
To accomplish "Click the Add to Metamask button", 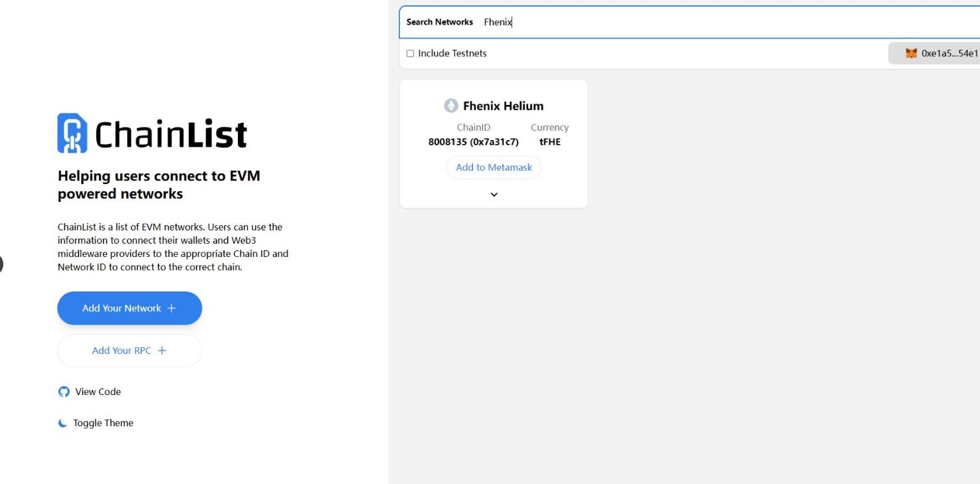I will pos(494,167).
